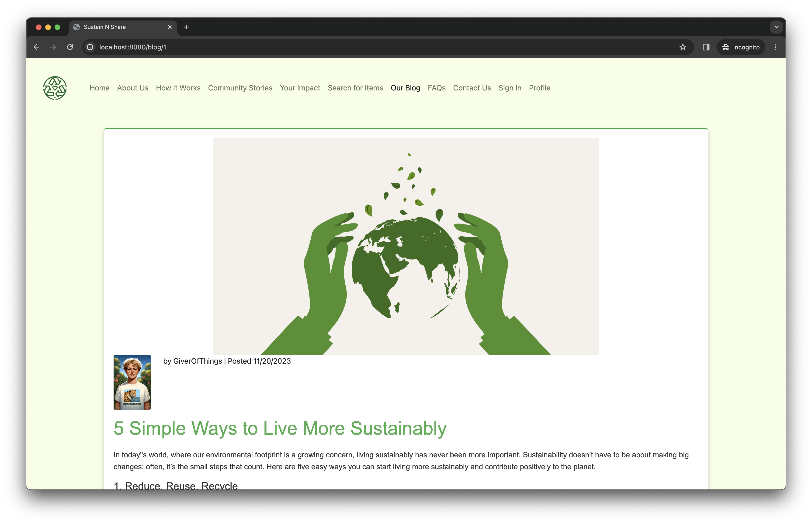Click the globe and hands hero image

tap(406, 246)
